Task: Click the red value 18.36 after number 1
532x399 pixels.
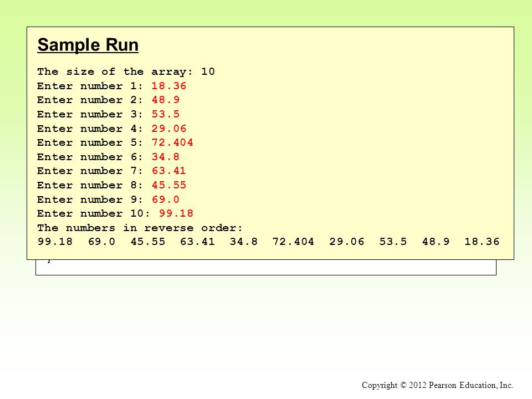Action: (x=169, y=86)
